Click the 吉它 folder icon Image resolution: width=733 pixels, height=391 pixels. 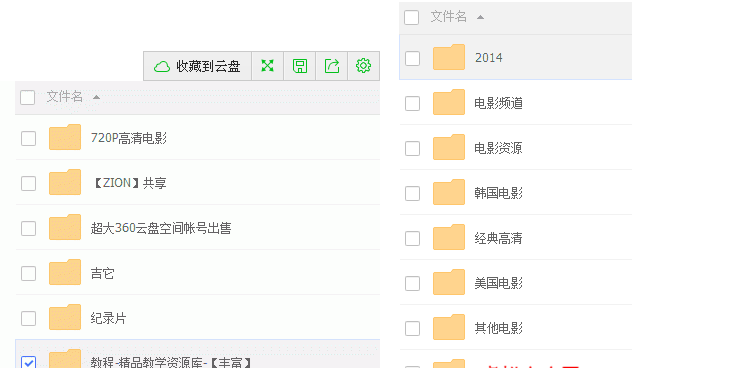[x=65, y=272]
